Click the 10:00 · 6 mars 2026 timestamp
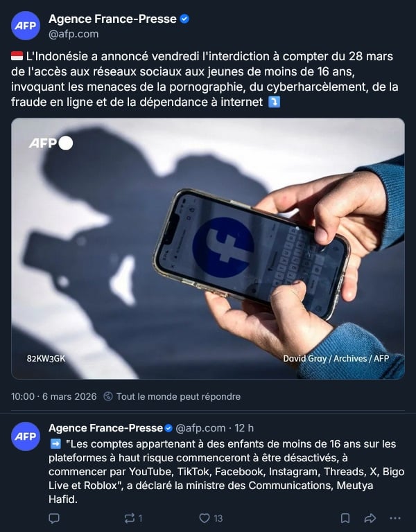Screen dimensions: 416x532 click(53, 396)
